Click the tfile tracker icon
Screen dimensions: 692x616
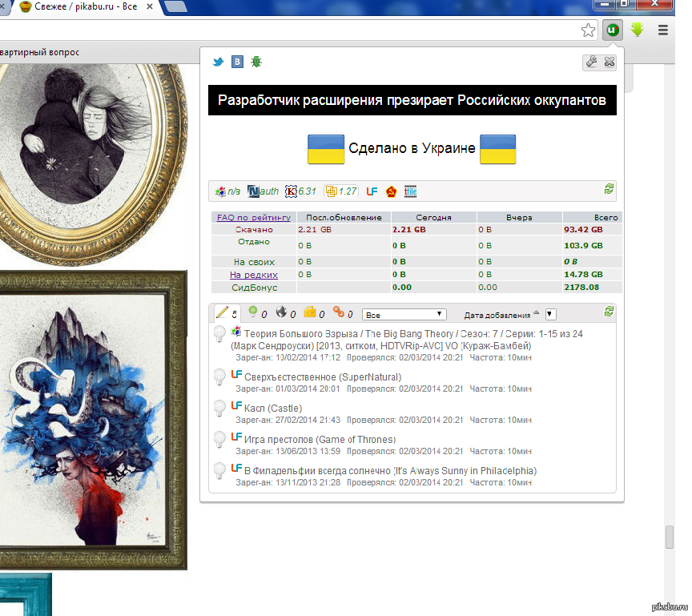coord(410,191)
